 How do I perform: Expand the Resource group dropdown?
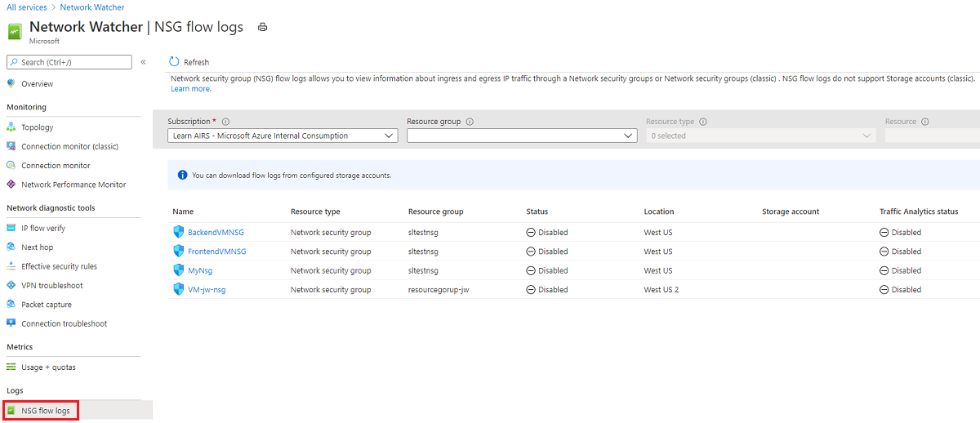522,136
